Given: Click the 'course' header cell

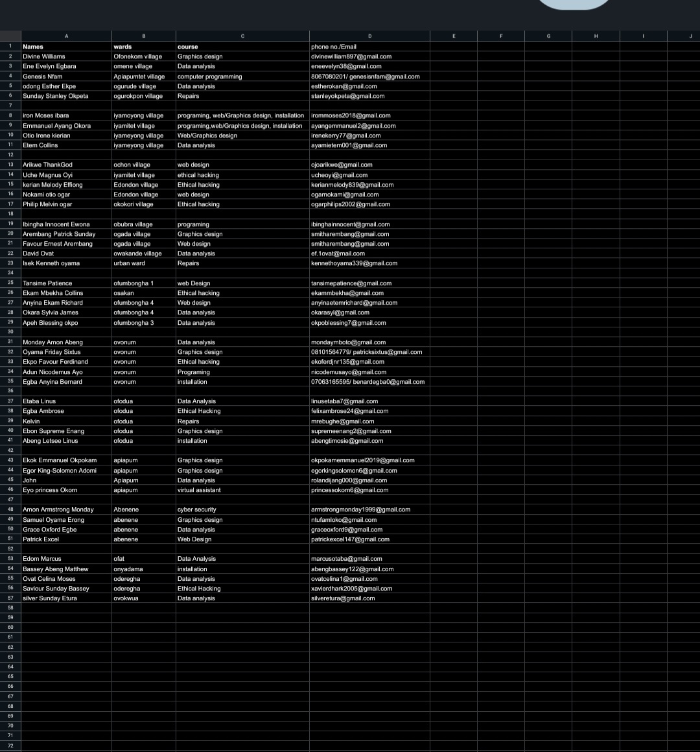Looking at the screenshot, I should pyautogui.click(x=242, y=47).
